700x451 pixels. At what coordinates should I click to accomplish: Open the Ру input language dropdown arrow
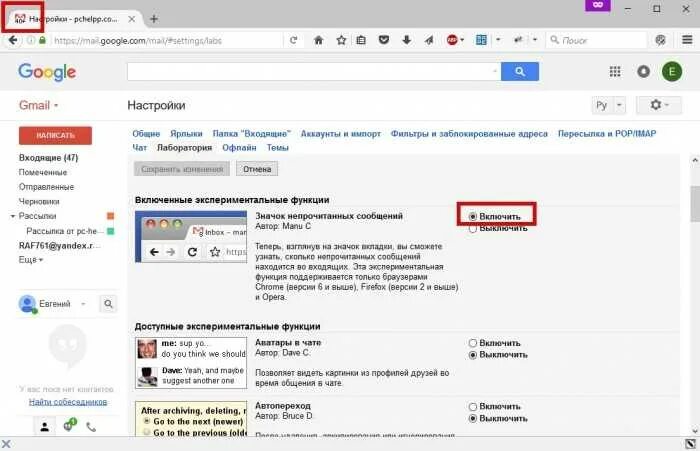[x=619, y=105]
